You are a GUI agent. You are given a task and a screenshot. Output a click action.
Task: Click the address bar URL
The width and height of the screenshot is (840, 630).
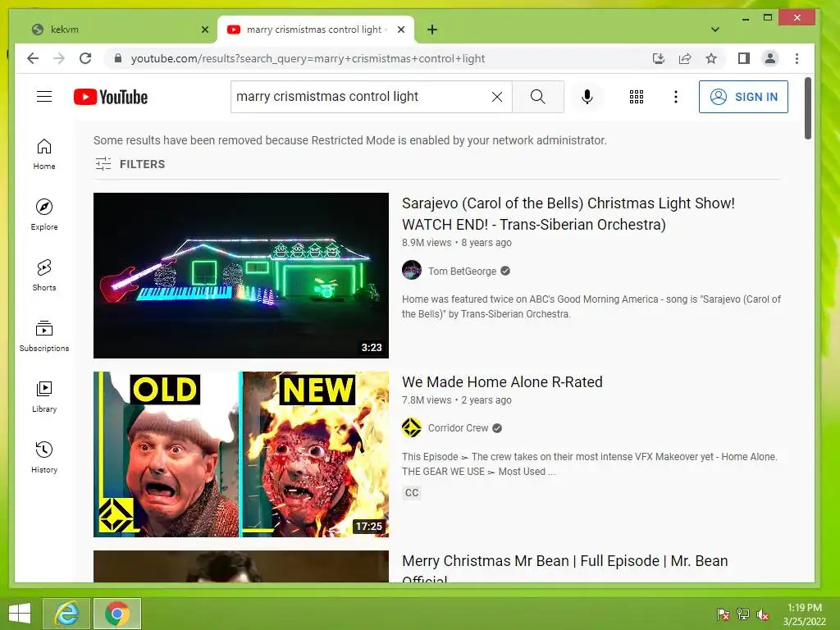[x=308, y=58]
